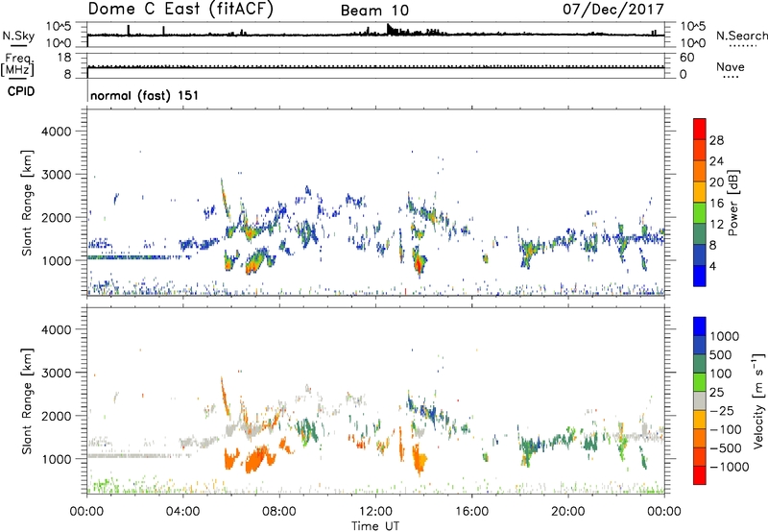Pick the red bottom segment of velocity colorbar
768x532 pixels.
coord(700,475)
